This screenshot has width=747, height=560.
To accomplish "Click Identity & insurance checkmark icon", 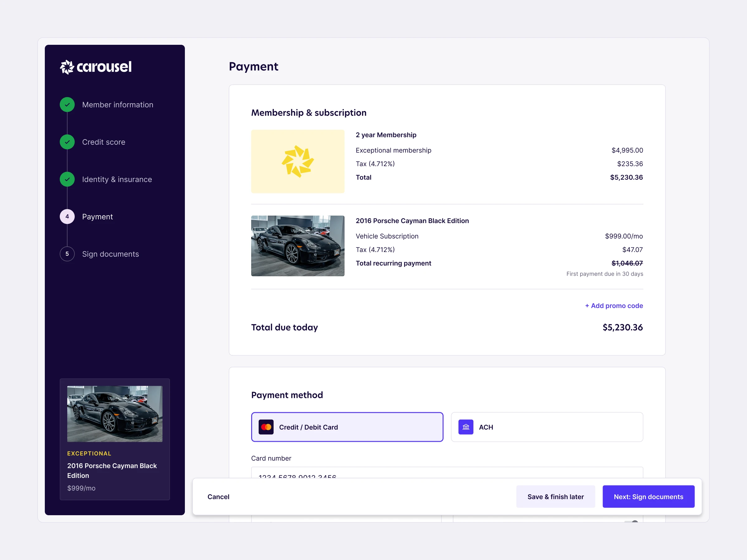I will pos(67,179).
